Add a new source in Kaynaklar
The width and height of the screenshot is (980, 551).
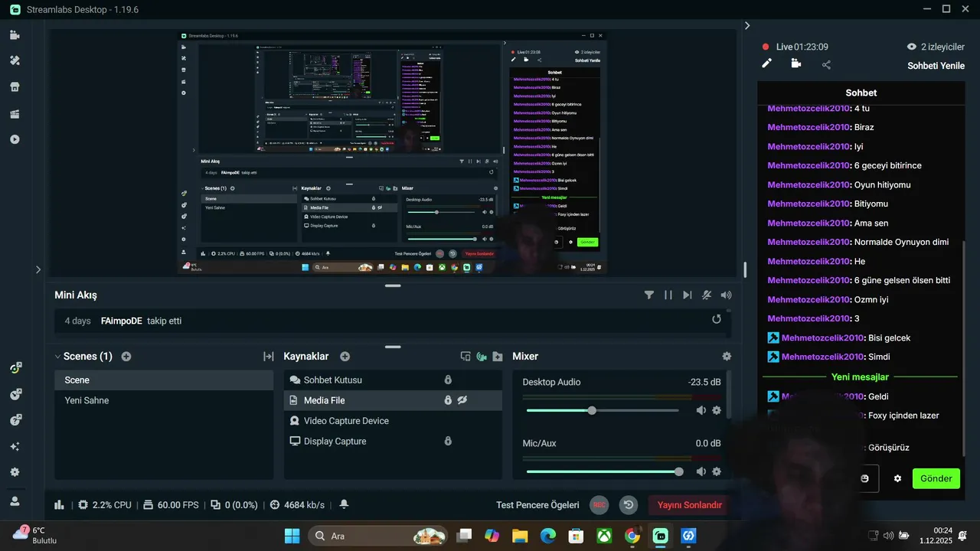[345, 357]
